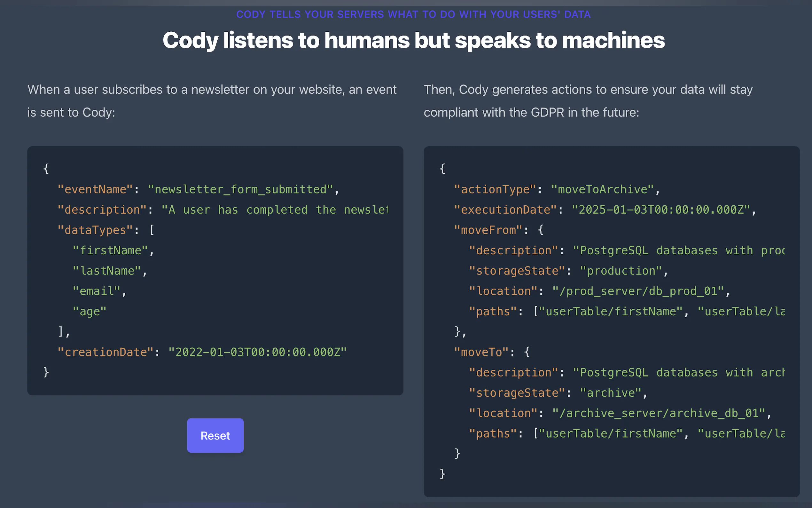Click the "actionType" moveToArchive line

(x=557, y=189)
